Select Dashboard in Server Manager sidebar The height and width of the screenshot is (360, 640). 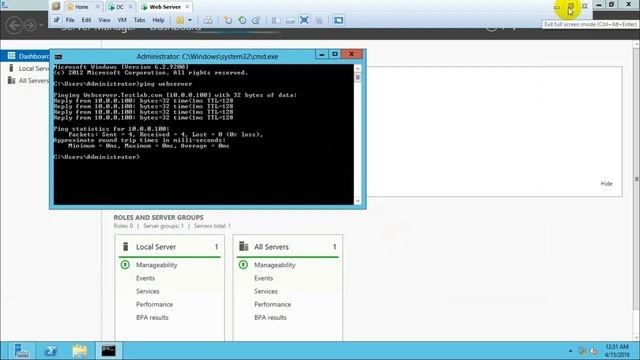pyautogui.click(x=26, y=56)
